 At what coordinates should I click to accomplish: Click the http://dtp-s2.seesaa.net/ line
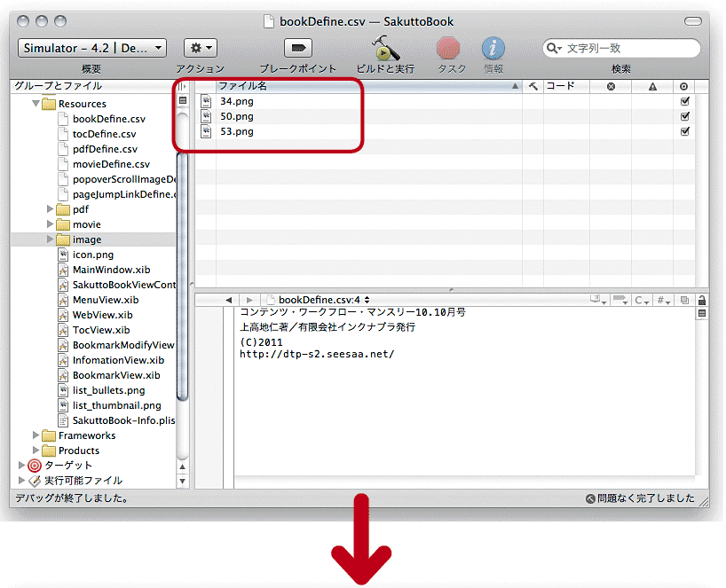click(x=317, y=355)
